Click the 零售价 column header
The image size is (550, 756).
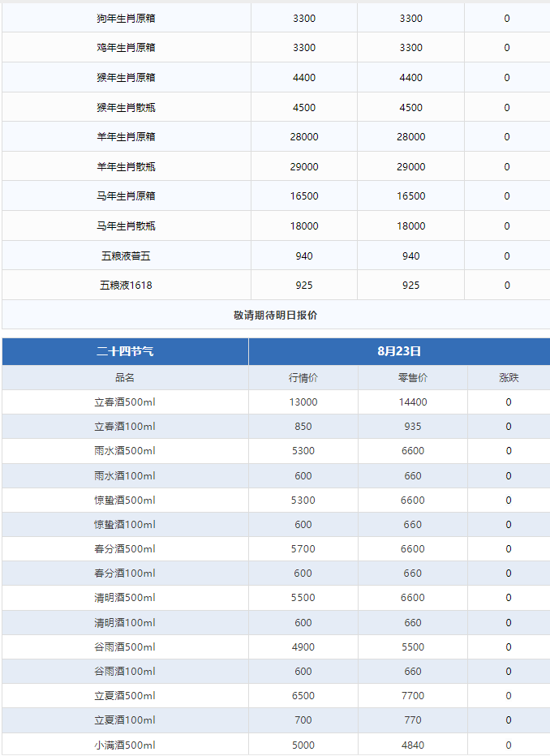click(x=413, y=378)
